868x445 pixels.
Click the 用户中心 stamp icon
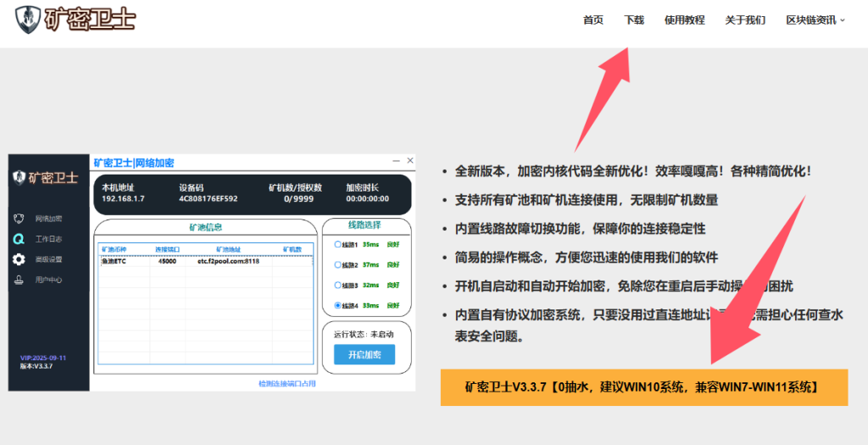tap(19, 280)
